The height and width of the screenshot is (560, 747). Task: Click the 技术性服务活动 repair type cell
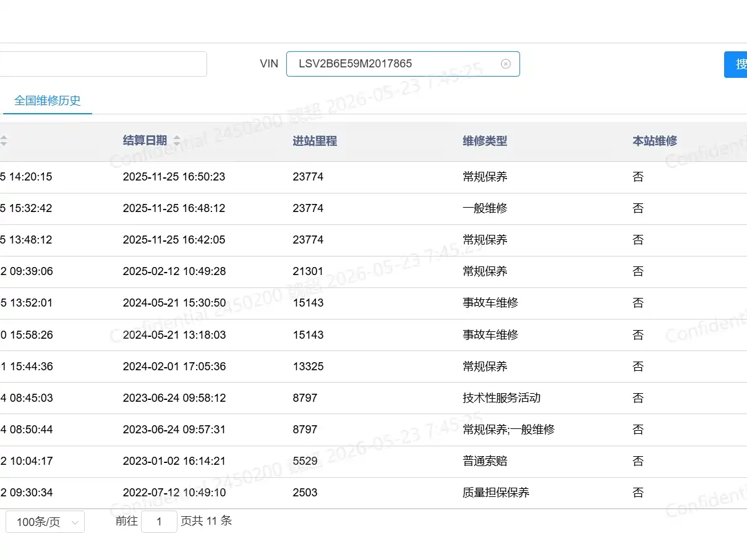tap(502, 398)
